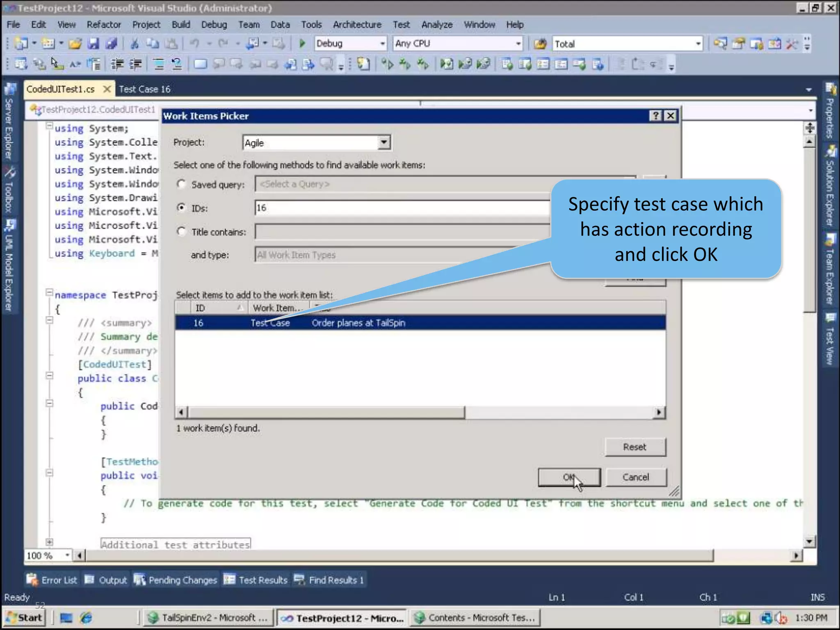Click the Toggle Bookmark icon
The height and width of the screenshot is (630, 840).
point(200,64)
